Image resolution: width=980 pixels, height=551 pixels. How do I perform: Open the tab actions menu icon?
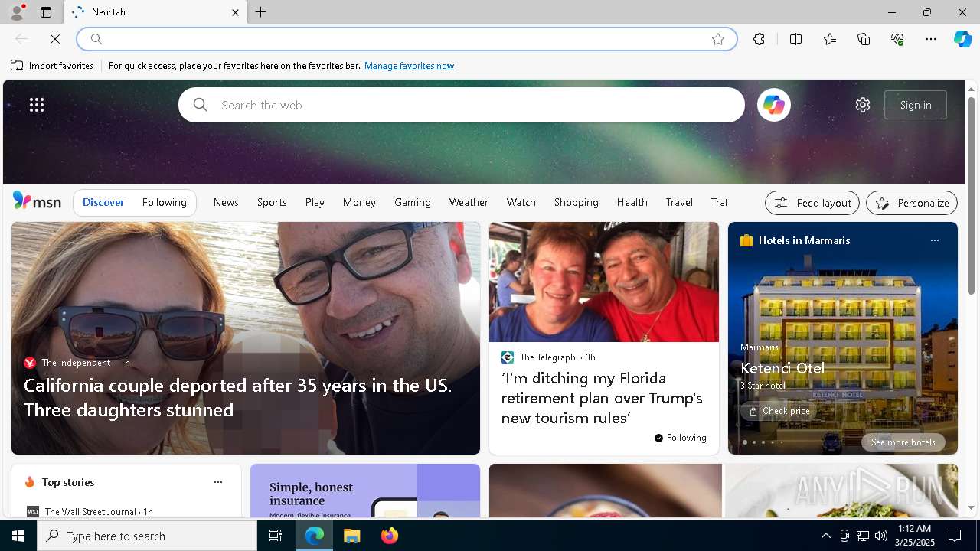46,12
